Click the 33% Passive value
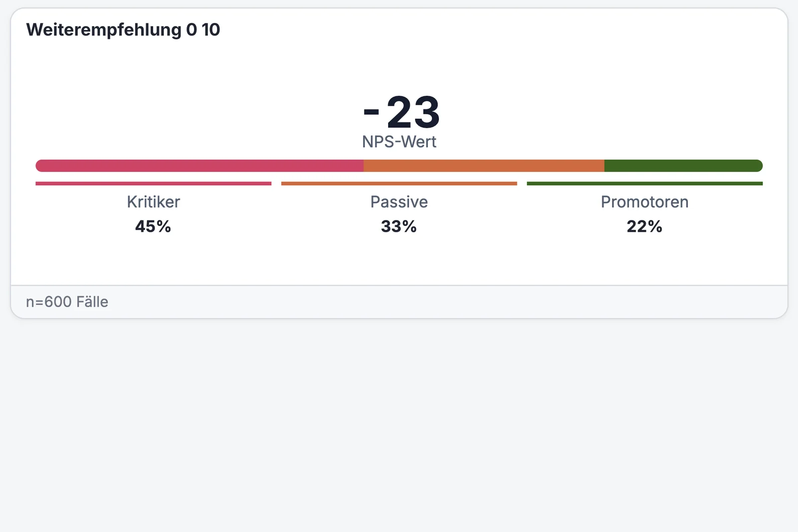Screen dimensions: 798x532 coord(399,226)
